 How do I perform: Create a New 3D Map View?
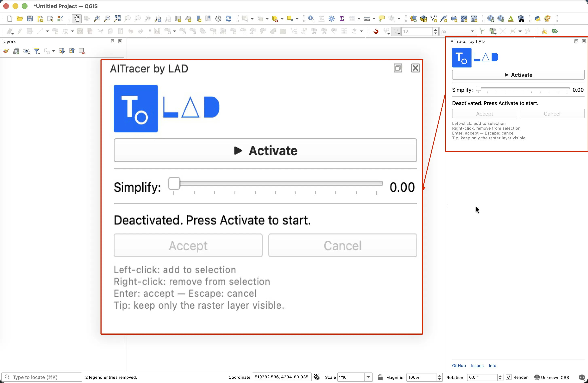pos(188,19)
